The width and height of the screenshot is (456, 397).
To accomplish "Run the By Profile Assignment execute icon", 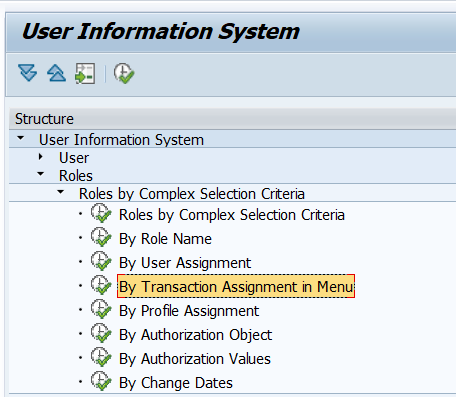I will click(x=101, y=309).
